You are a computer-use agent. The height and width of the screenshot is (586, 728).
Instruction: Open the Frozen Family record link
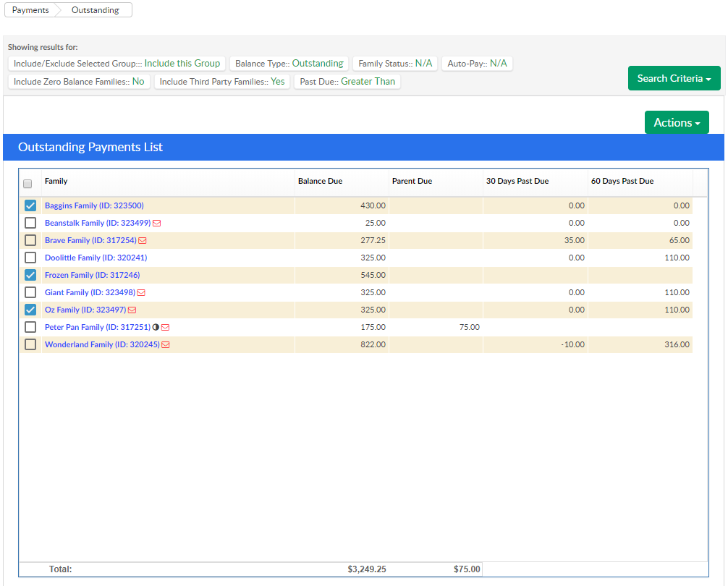(92, 275)
